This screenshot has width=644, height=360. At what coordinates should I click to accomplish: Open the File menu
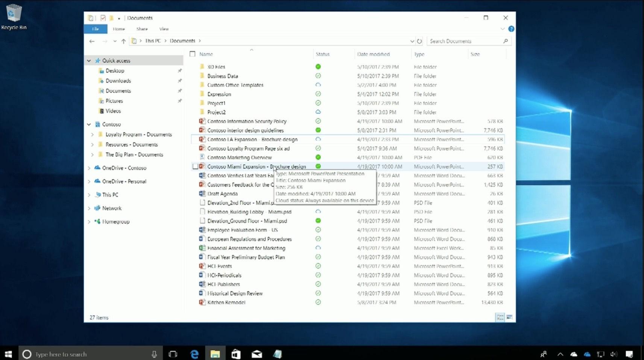click(95, 29)
